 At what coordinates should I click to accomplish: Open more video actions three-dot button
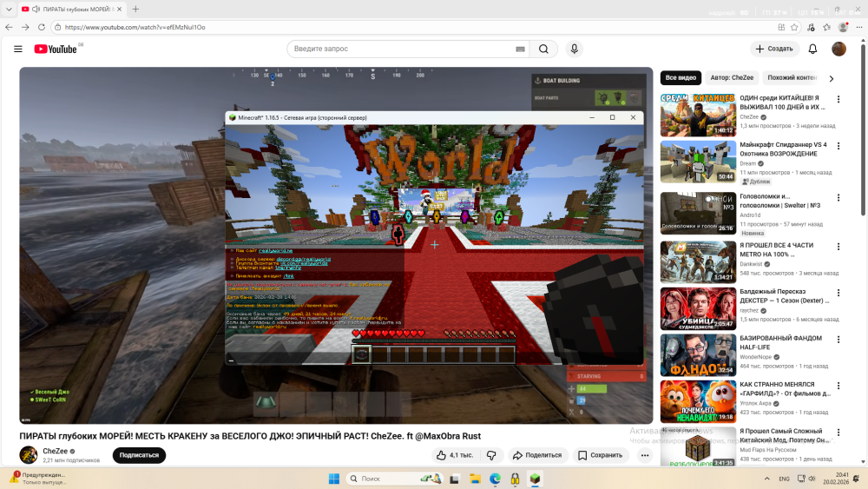click(645, 455)
